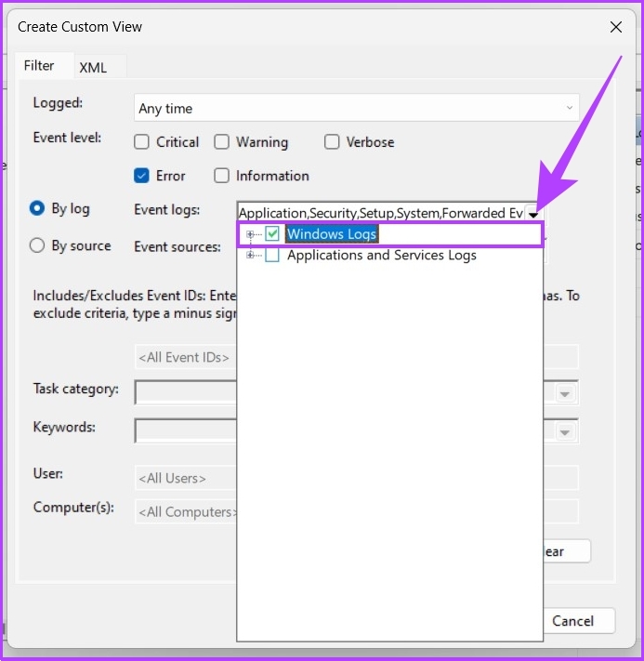
Task: Enable the Information event level checkbox
Action: click(x=222, y=176)
